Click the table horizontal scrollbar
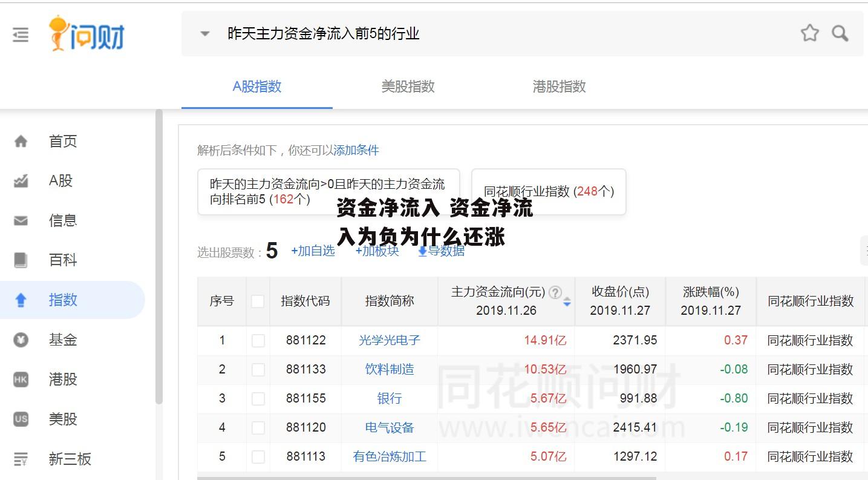This screenshot has height=480, width=868. click(426, 478)
